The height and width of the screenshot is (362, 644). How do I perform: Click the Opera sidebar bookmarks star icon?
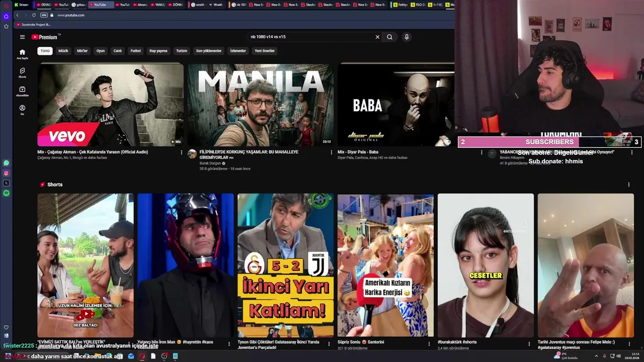(6, 26)
